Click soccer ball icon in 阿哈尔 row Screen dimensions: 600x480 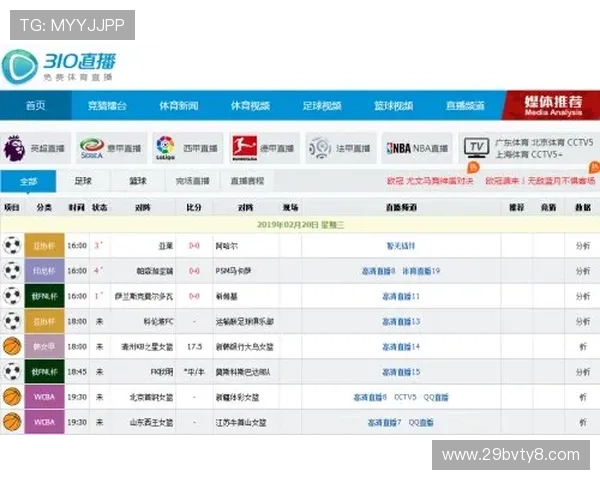12,245
